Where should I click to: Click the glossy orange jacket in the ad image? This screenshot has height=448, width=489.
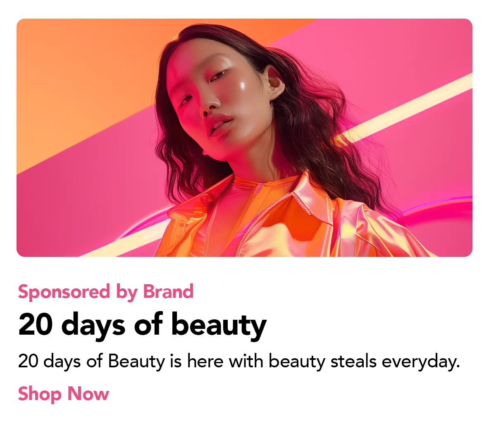pyautogui.click(x=281, y=218)
